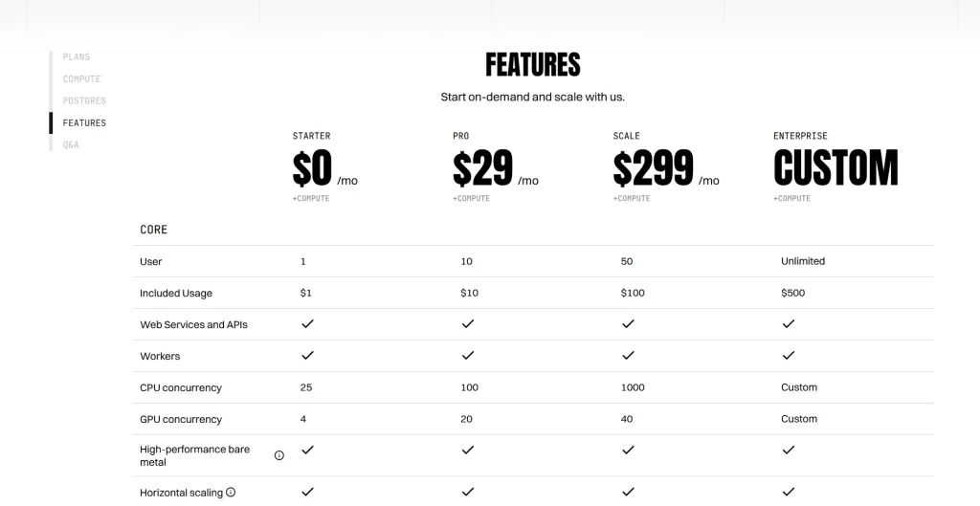This screenshot has height=506, width=980.
Task: Click the GPU concurrency row label
Action: pos(181,419)
